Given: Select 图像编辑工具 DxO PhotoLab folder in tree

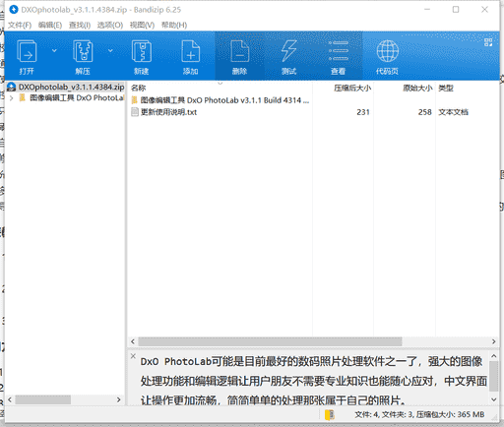Looking at the screenshot, I should pyautogui.click(x=77, y=97).
